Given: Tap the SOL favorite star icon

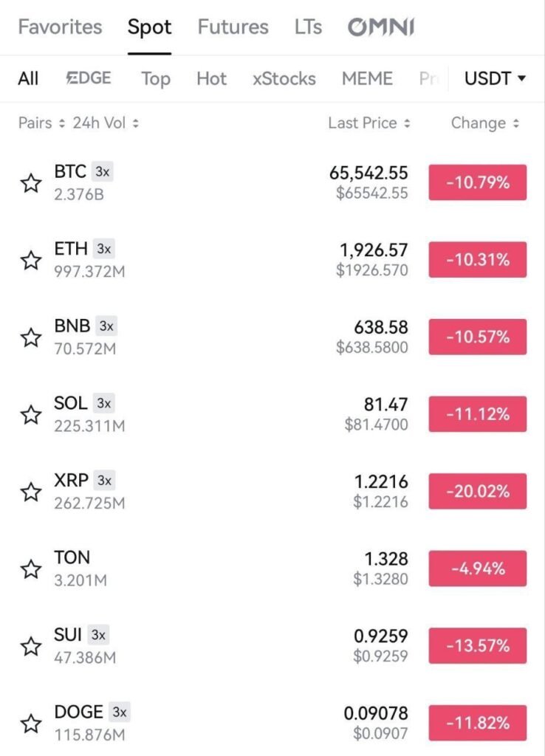Looking at the screenshot, I should point(30,414).
